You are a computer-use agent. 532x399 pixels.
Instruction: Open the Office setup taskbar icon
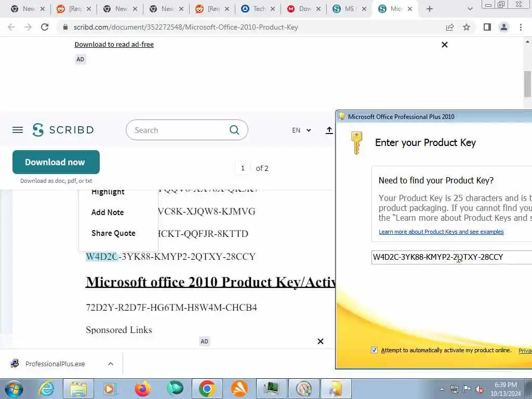pos(336,389)
